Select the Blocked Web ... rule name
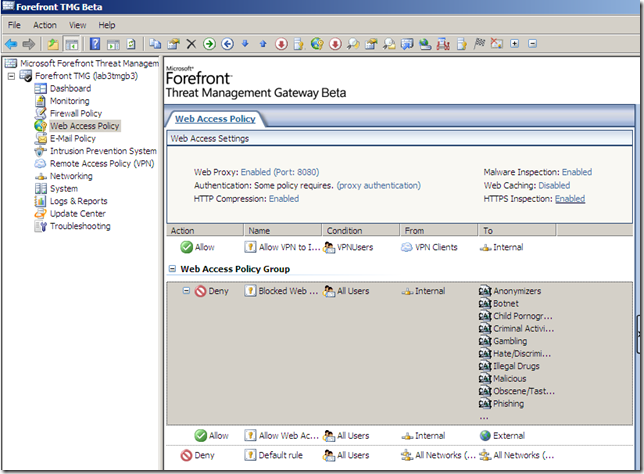Viewport: 644px width, 474px height. (288, 291)
